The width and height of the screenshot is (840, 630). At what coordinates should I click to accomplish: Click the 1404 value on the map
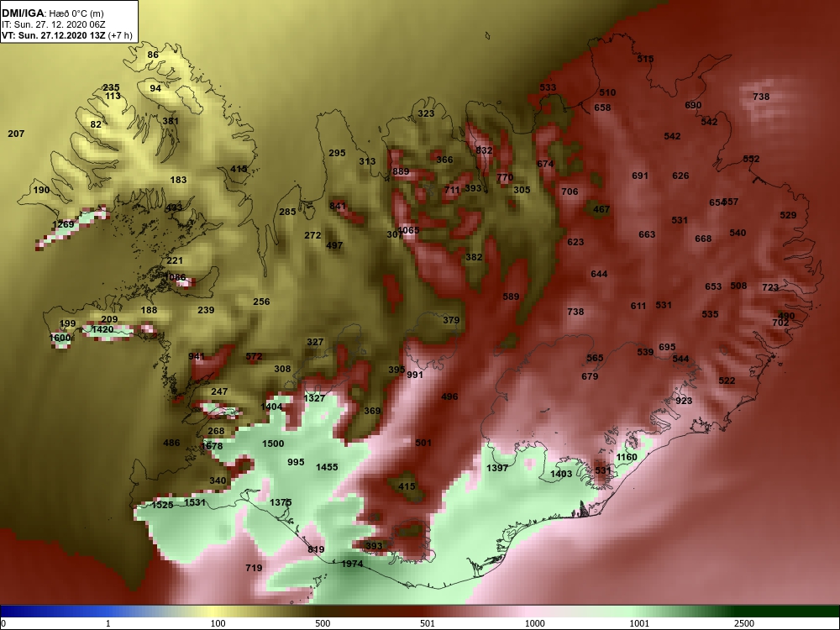tap(271, 407)
